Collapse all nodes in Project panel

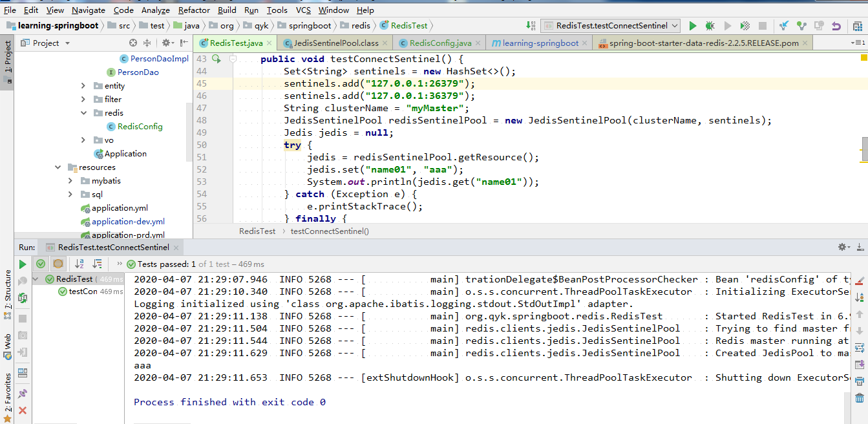[x=147, y=43]
